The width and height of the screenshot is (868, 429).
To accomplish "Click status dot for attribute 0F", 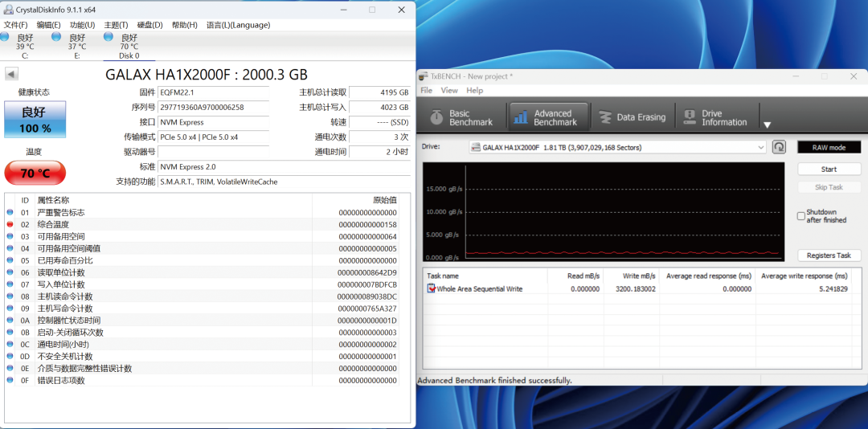I will [x=10, y=380].
